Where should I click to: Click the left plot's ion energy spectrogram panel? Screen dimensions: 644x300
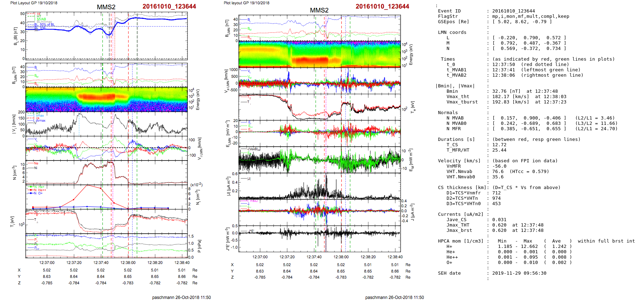pos(106,100)
